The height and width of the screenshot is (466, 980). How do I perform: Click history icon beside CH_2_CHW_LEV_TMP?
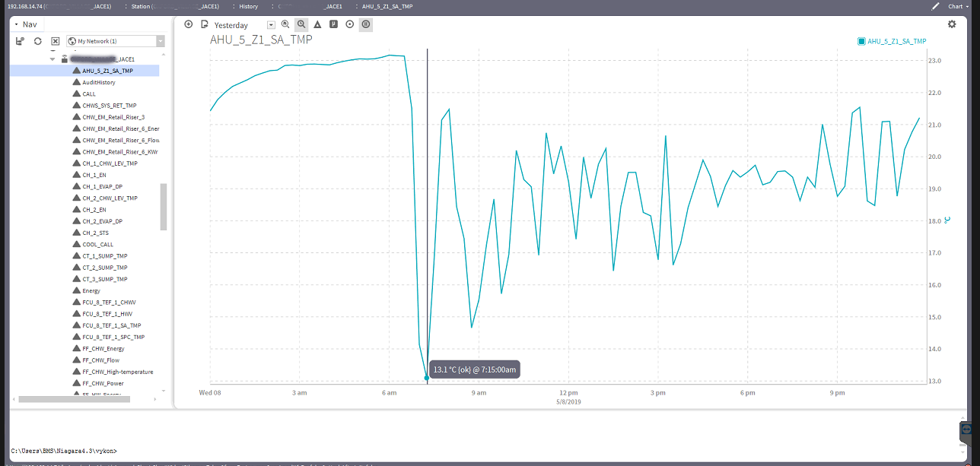pyautogui.click(x=76, y=198)
